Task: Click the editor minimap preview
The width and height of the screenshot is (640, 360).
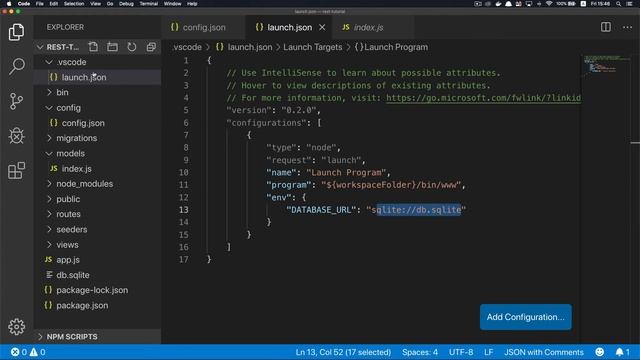Action: point(605,64)
